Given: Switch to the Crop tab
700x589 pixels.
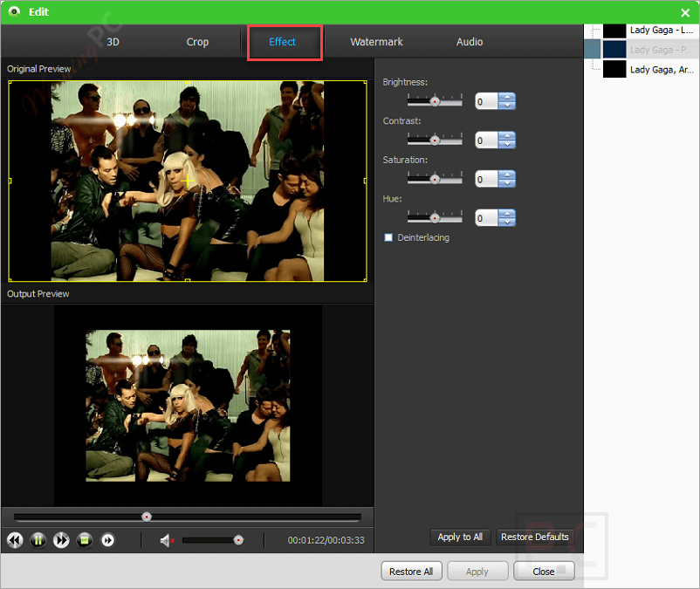Looking at the screenshot, I should pyautogui.click(x=197, y=42).
